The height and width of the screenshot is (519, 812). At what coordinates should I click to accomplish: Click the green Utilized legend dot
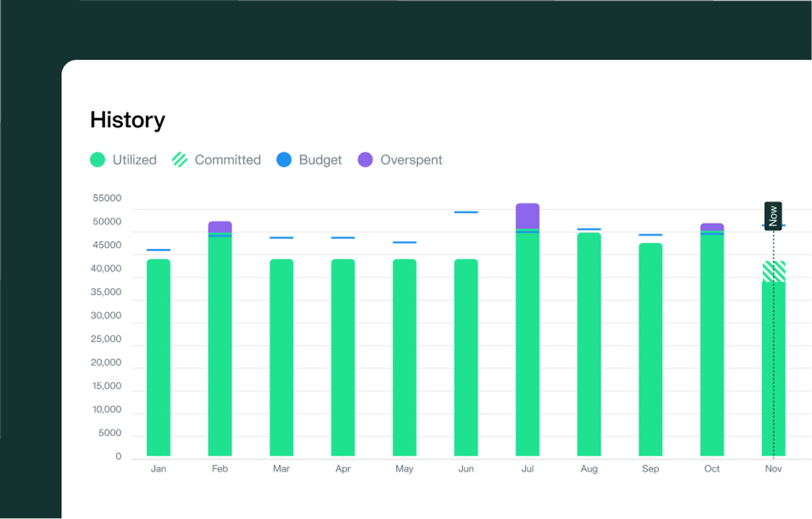click(x=98, y=160)
